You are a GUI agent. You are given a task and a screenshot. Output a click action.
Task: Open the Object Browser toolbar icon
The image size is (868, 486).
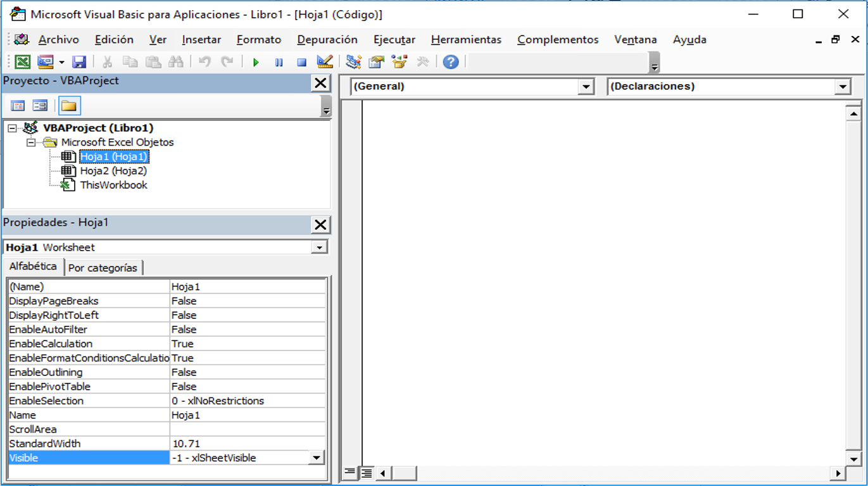click(x=399, y=62)
